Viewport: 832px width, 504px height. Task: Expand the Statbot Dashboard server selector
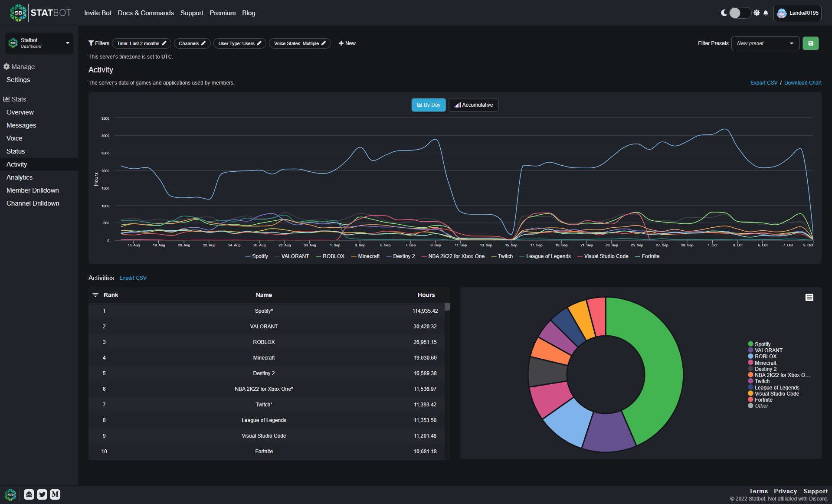pyautogui.click(x=39, y=43)
